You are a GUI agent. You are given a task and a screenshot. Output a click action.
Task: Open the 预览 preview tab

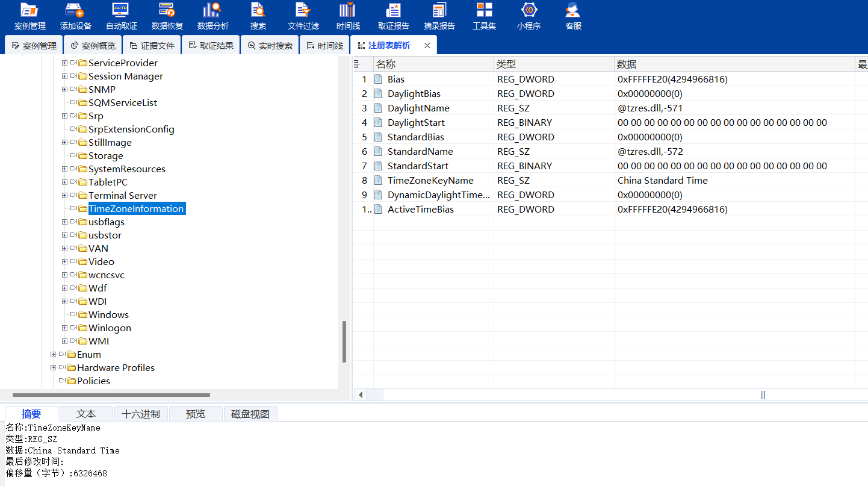pos(196,414)
